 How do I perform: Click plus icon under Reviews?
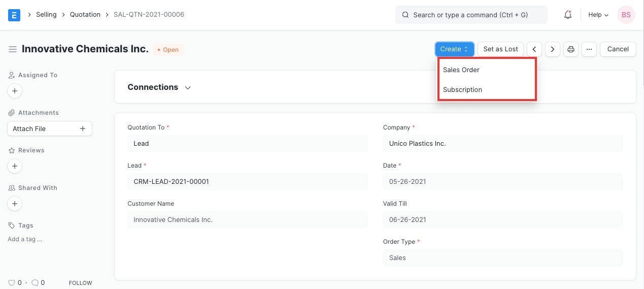point(15,166)
